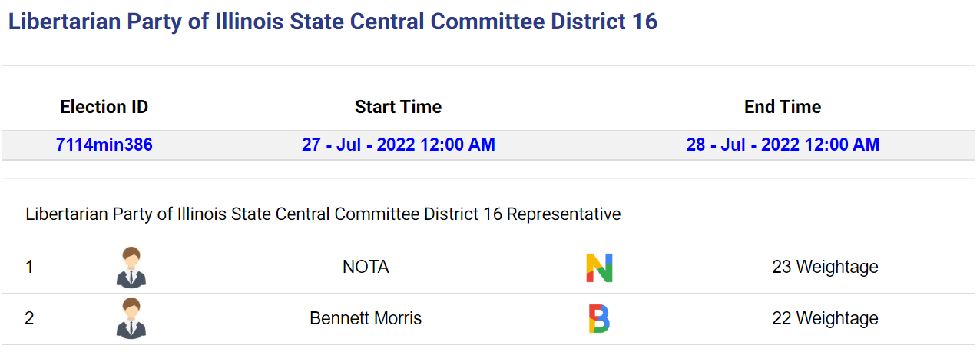Screen dimensions: 980x359
Task: Click the NOTA candidate avatar icon
Action: coord(131,268)
